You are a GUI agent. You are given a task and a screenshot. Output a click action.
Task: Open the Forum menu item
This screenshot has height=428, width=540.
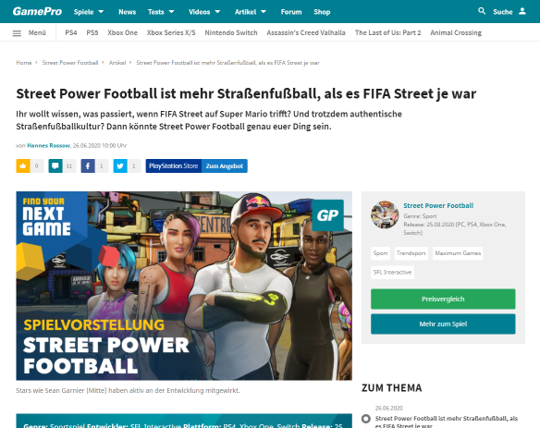291,12
